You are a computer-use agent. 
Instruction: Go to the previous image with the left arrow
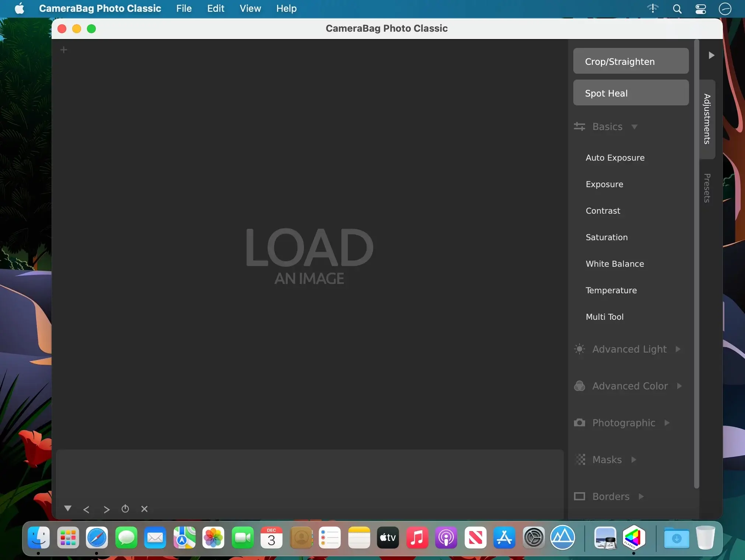tap(86, 510)
